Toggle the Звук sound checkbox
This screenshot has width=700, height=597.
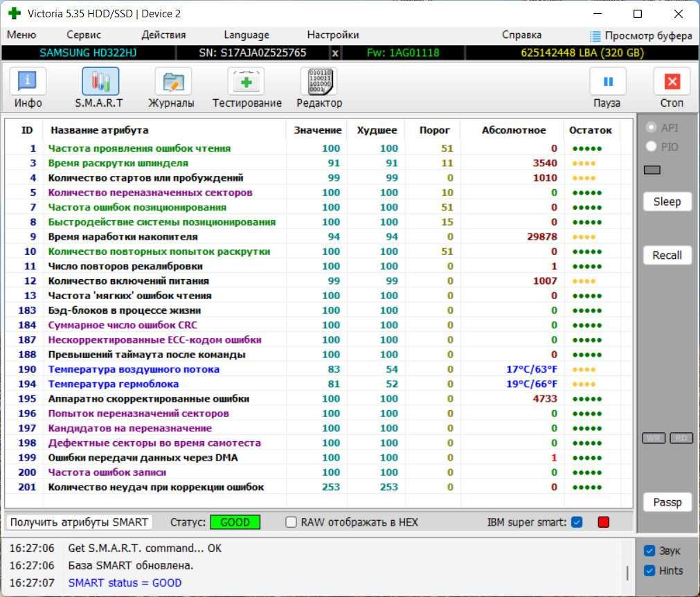coord(649,551)
